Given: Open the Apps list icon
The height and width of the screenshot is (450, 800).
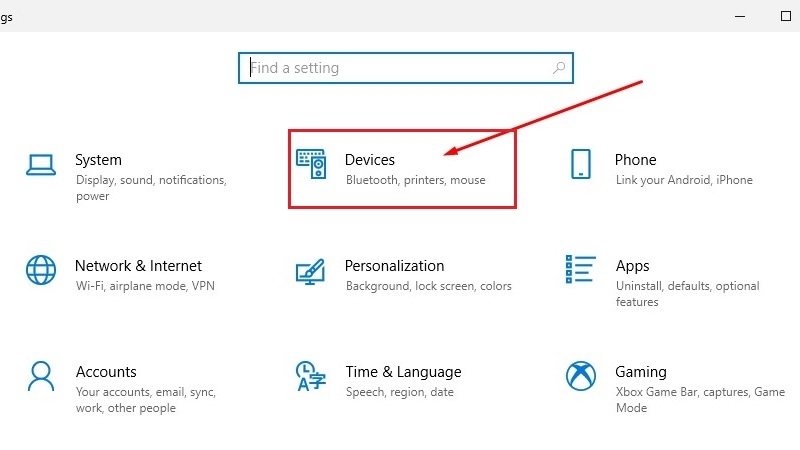Looking at the screenshot, I should click(x=581, y=269).
